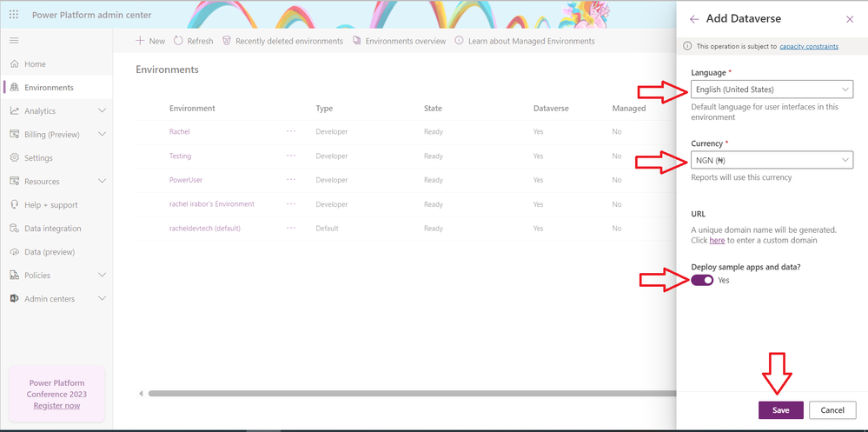Image resolution: width=868 pixels, height=432 pixels.
Task: Open more options for racheldevtech (default)
Action: (x=291, y=228)
